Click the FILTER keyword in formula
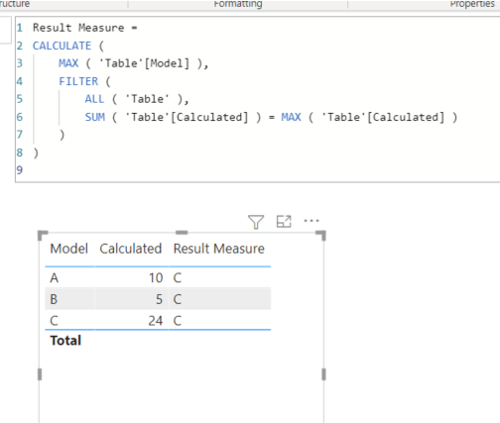This screenshot has width=500, height=423. point(79,81)
